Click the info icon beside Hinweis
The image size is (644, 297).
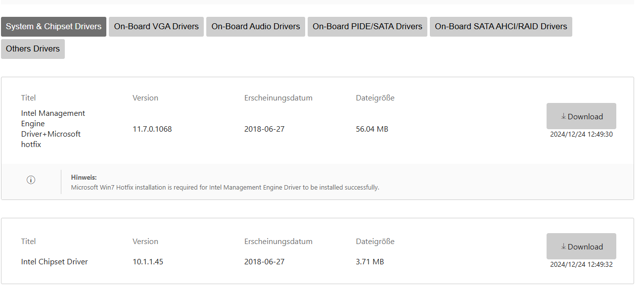(31, 180)
